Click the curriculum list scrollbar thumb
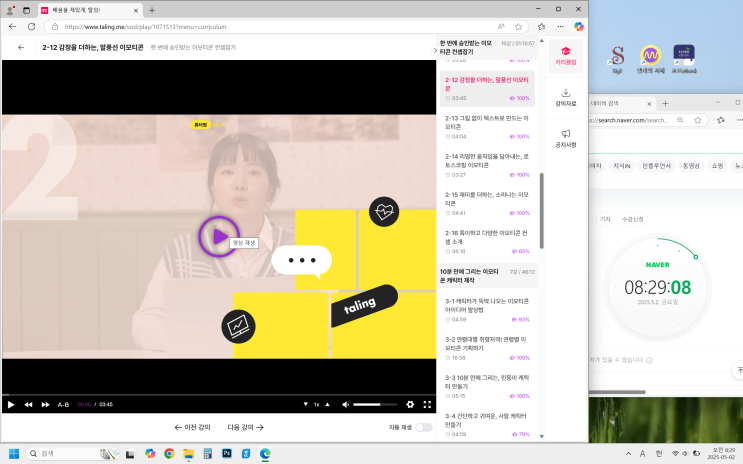Viewport: 743px width, 464px height. point(542,210)
